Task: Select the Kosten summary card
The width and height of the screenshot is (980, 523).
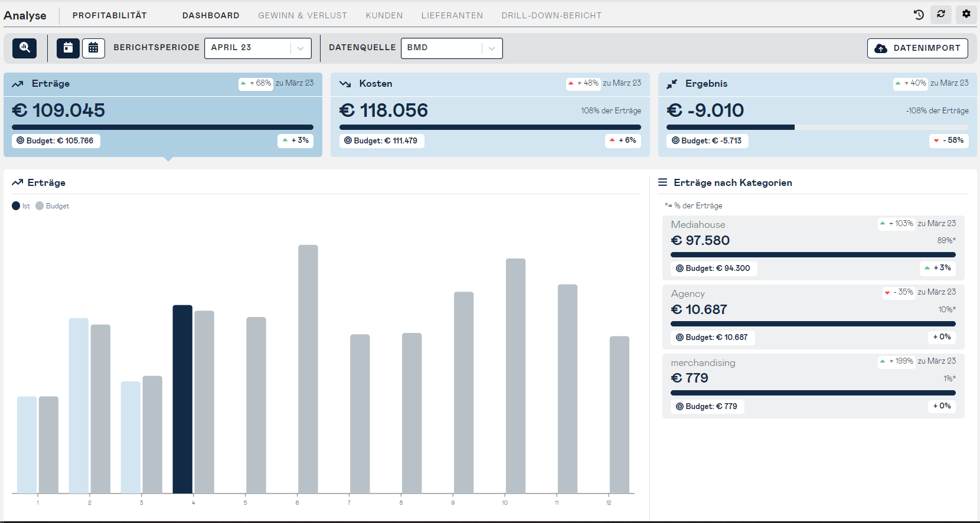Action: coord(490,115)
